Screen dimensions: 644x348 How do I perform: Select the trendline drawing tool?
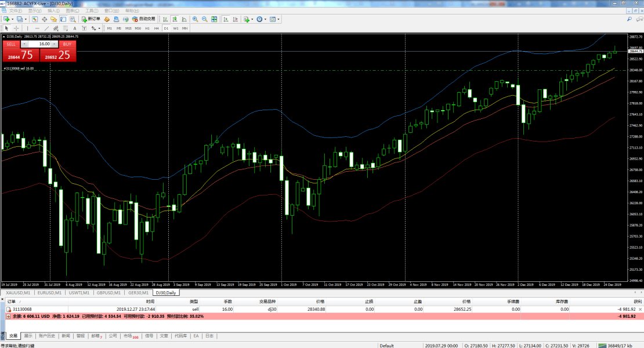[47, 28]
